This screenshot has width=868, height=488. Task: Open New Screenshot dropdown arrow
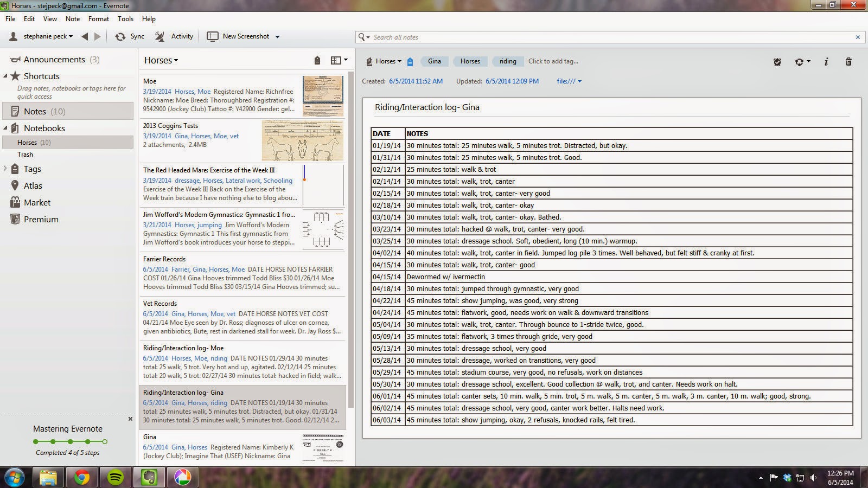click(x=277, y=37)
